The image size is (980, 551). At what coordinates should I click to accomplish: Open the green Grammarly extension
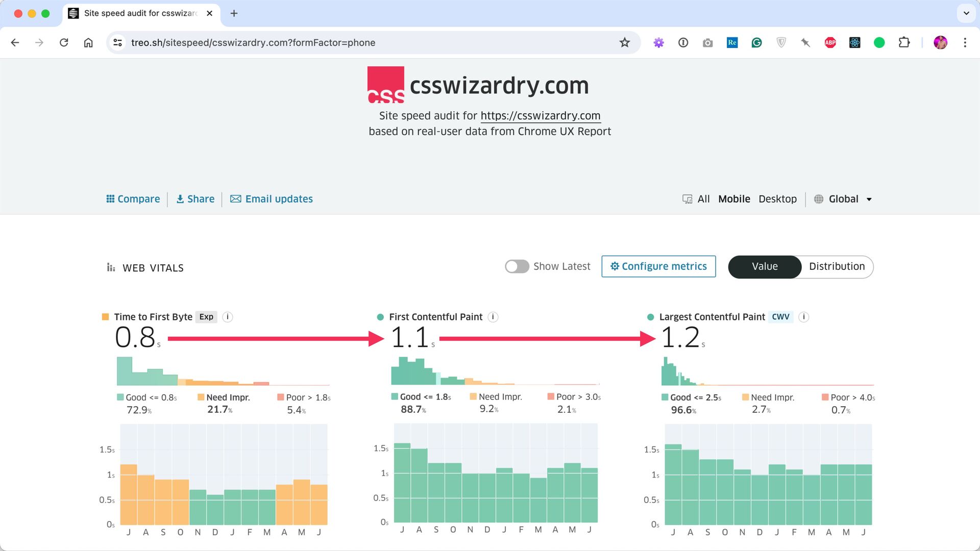[x=756, y=43]
